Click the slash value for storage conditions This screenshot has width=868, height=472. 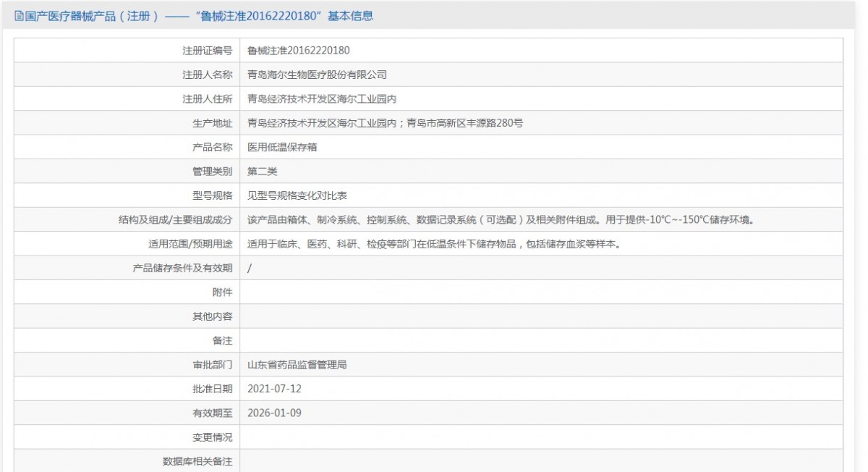tap(250, 268)
